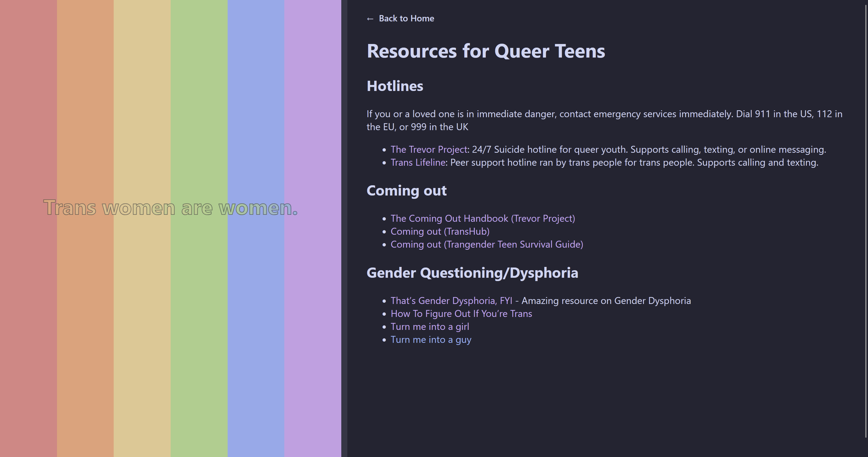Click the Hotlines section heading
This screenshot has height=457, width=868.
click(395, 86)
